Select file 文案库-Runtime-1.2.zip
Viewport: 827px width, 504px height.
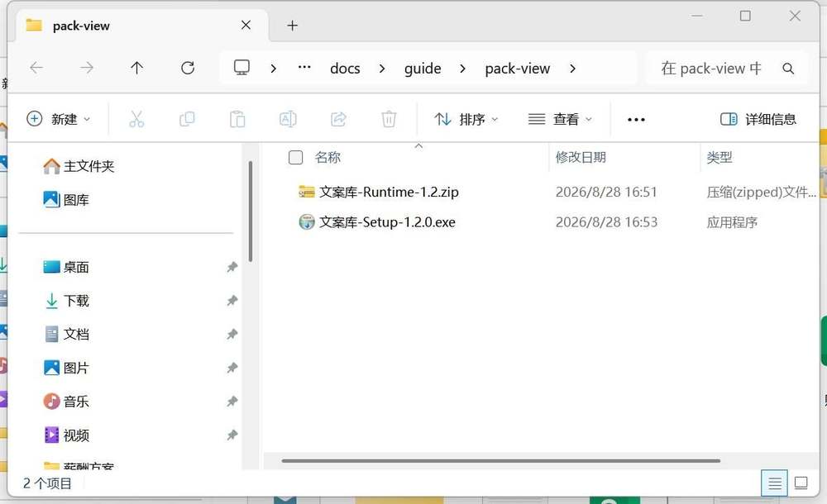point(389,192)
